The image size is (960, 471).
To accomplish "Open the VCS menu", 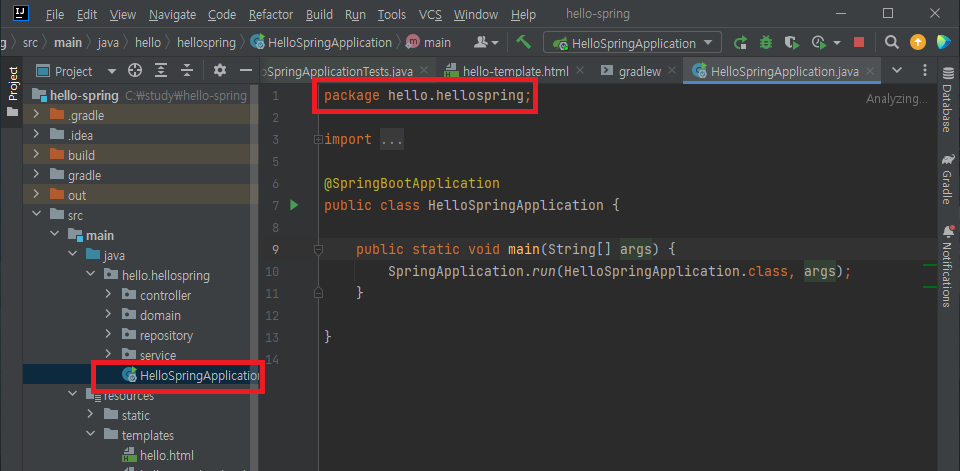I will (x=430, y=14).
